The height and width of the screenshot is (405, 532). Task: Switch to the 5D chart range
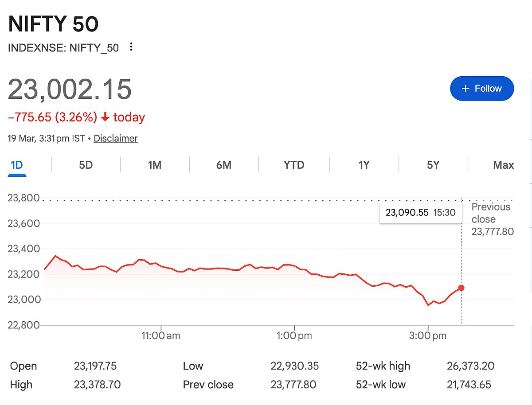pos(86,165)
